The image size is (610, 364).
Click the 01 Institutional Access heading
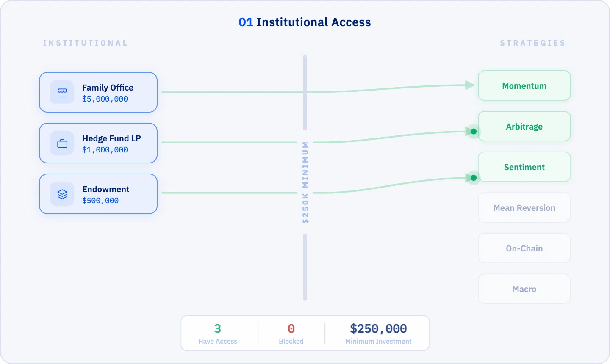(x=305, y=22)
